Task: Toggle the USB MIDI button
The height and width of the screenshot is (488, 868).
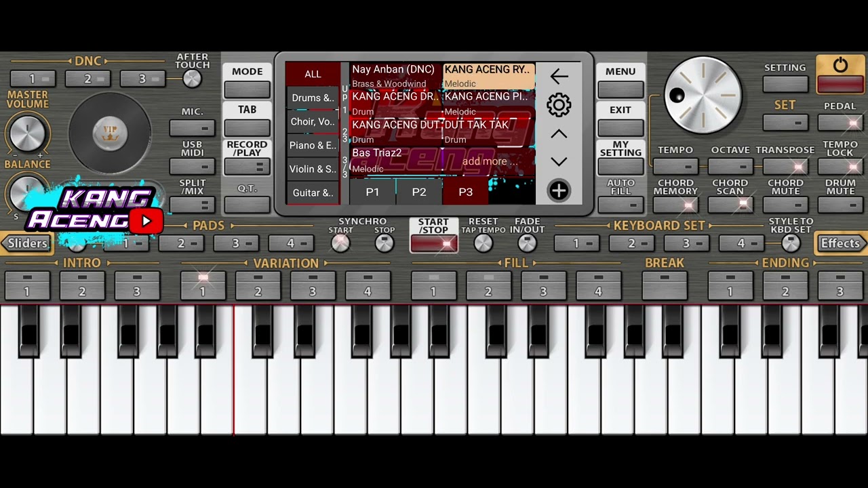Action: (x=193, y=167)
